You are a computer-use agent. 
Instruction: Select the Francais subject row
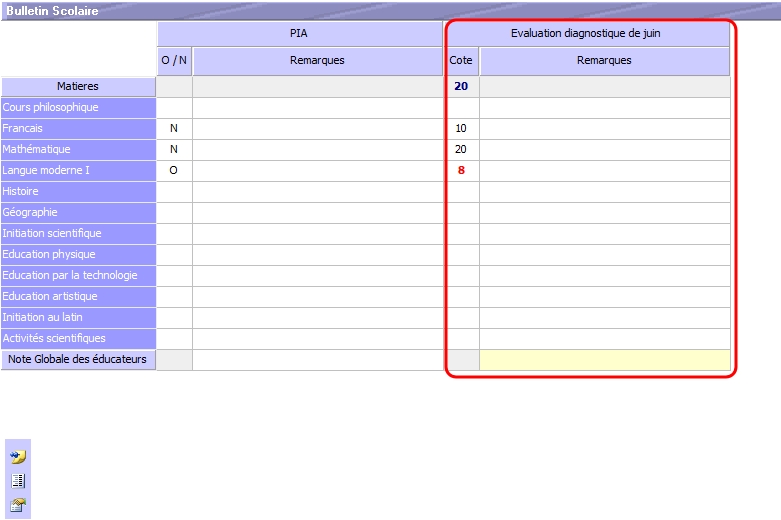pyautogui.click(x=78, y=129)
